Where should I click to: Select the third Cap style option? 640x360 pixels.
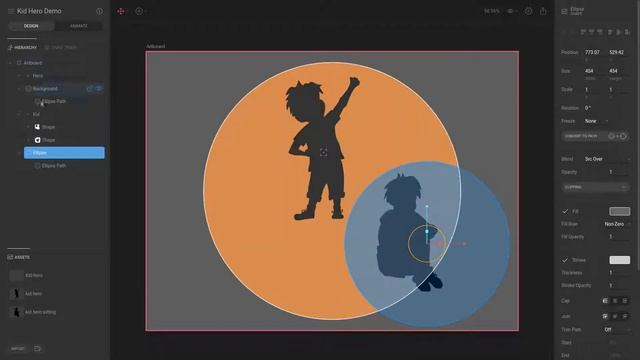click(x=625, y=301)
